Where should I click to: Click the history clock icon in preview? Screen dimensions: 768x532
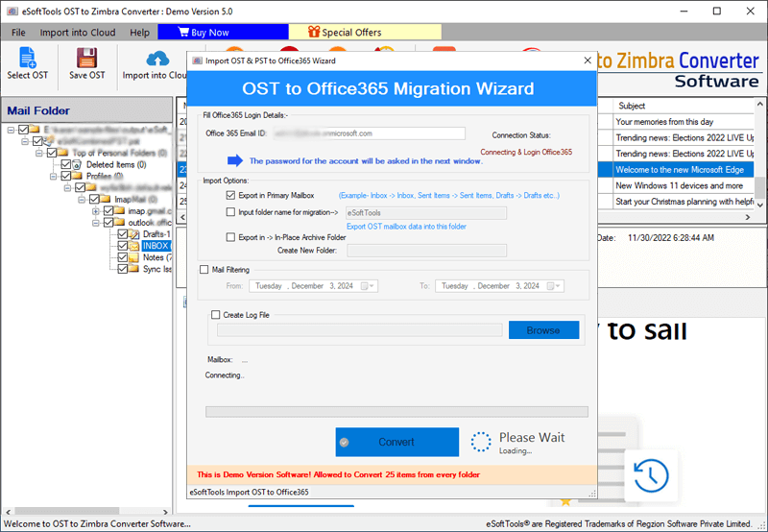(651, 475)
